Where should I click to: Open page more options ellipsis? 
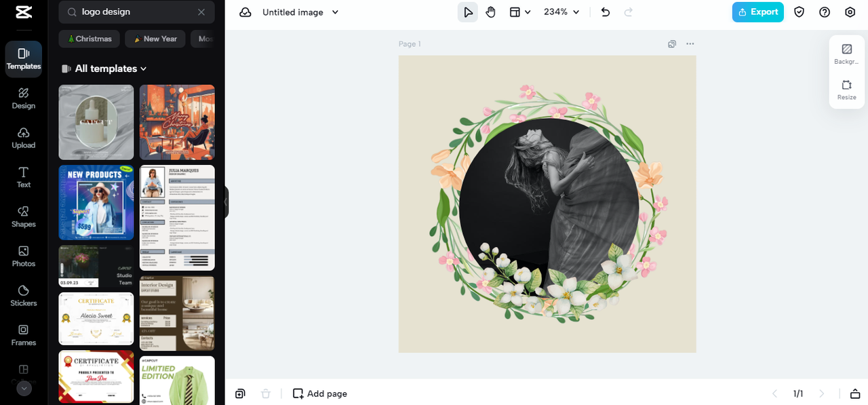pyautogui.click(x=690, y=44)
